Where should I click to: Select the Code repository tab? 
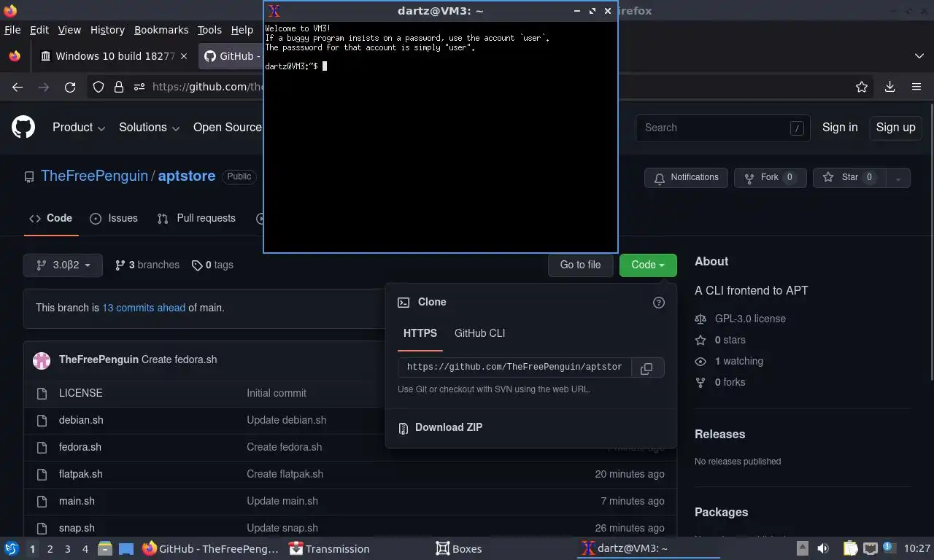coord(50,218)
